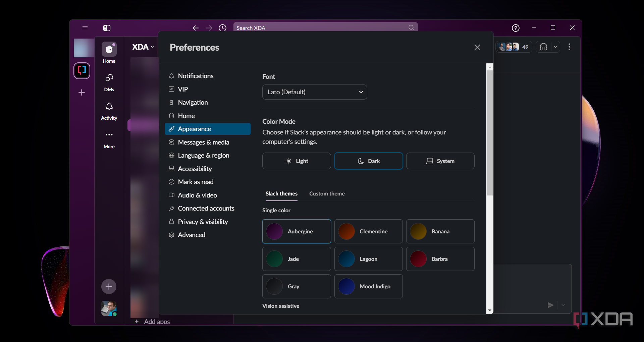Viewport: 644px width, 342px height.
Task: Open DMs from the sidebar
Action: point(109,82)
